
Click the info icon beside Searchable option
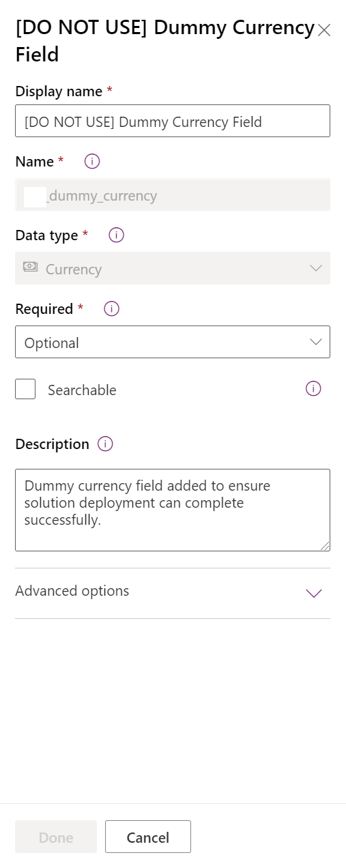point(313,388)
